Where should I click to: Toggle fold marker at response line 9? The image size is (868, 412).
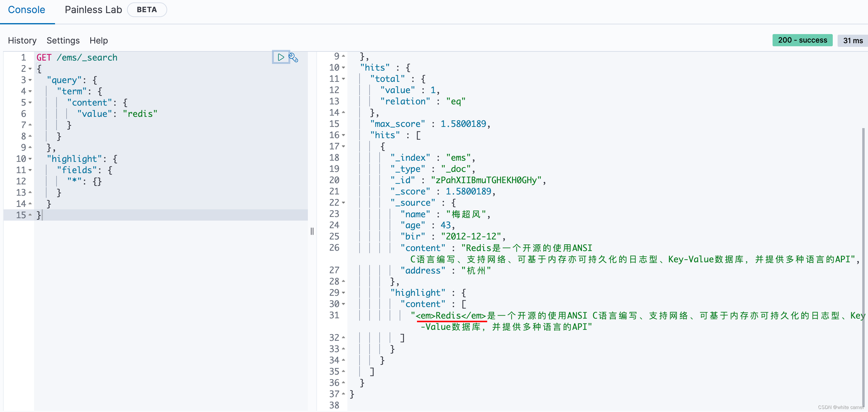pos(343,56)
